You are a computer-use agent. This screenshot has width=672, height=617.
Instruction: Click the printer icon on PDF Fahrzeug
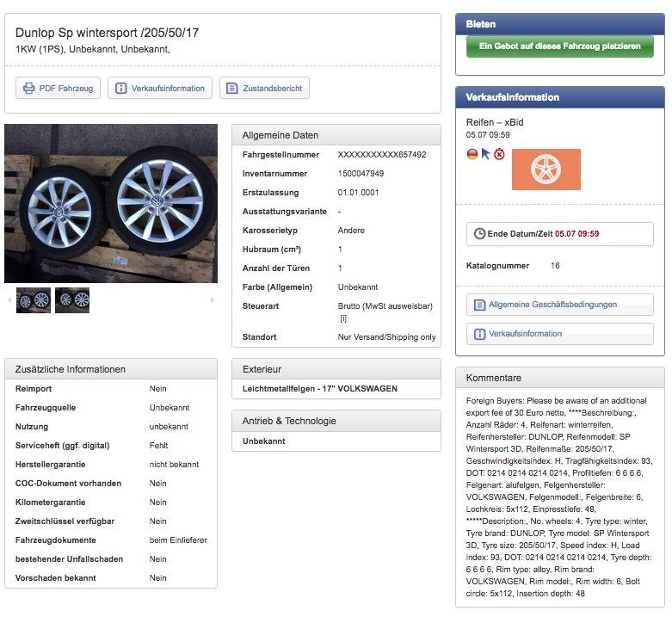28,88
